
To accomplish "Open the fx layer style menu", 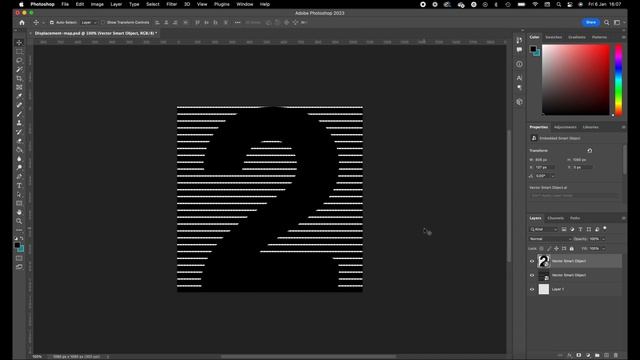I will pos(569,356).
